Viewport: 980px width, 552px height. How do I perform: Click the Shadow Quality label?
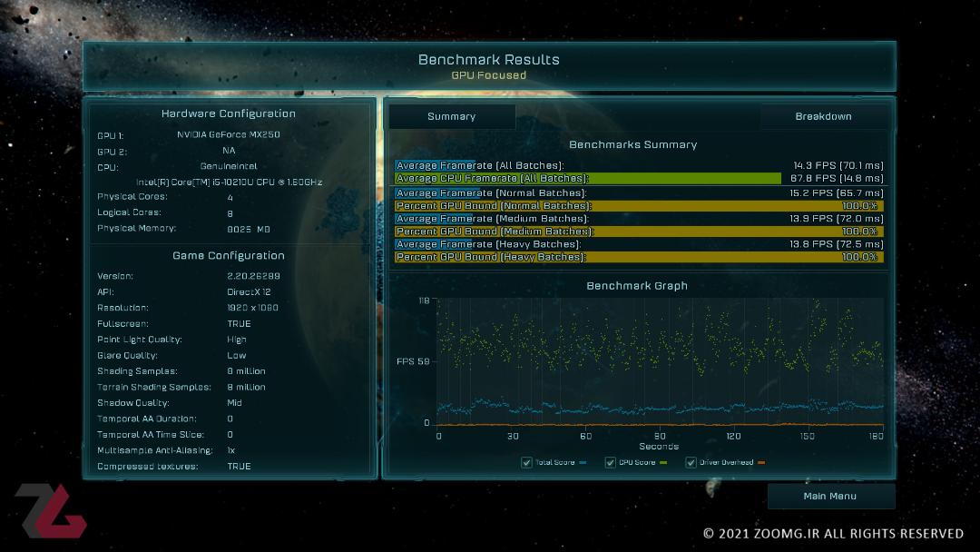[133, 403]
